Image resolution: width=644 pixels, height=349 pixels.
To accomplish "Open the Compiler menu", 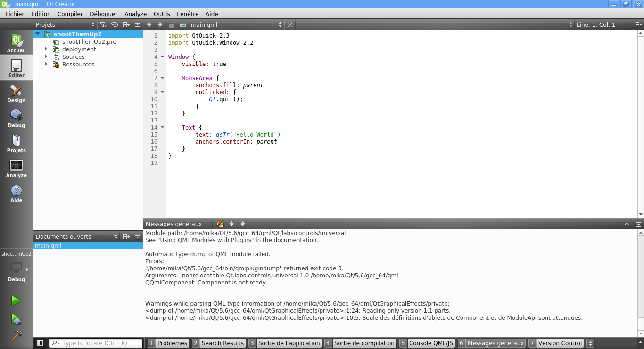I will point(70,14).
